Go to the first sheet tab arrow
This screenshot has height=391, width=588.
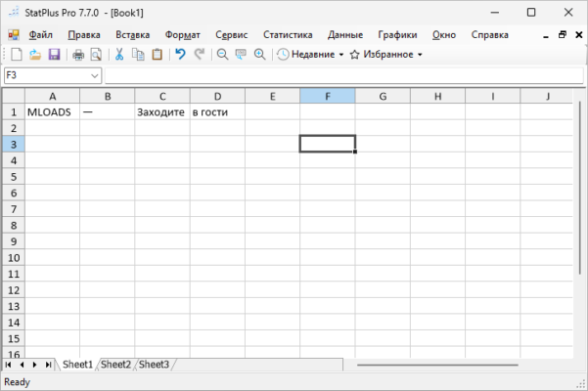click(x=8, y=365)
